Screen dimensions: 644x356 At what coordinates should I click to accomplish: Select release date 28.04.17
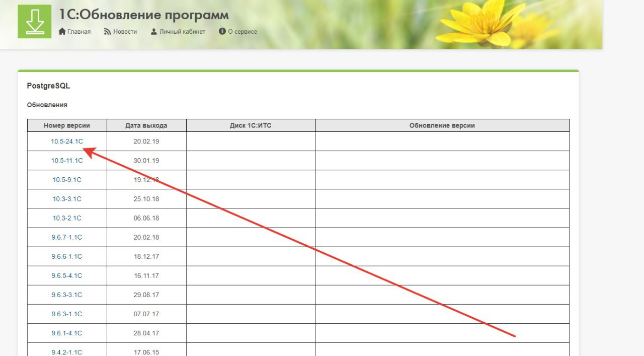[x=146, y=333]
